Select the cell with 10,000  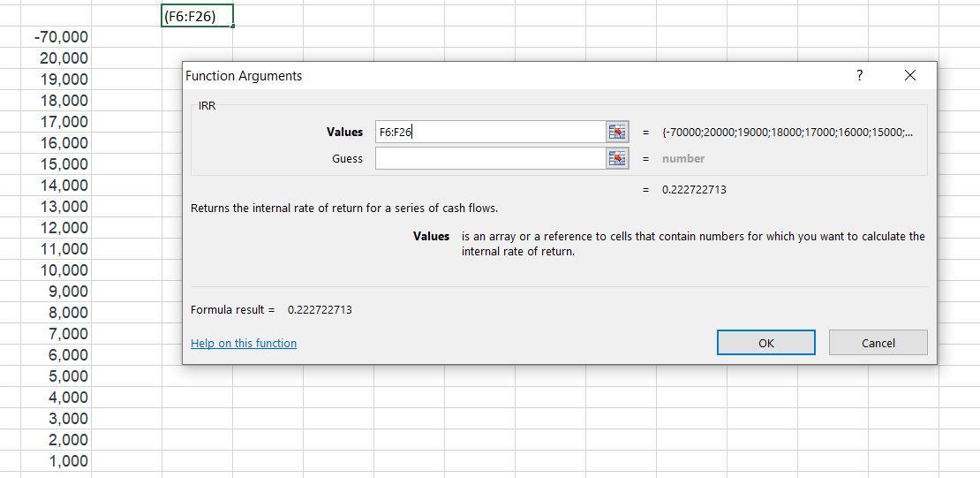point(56,271)
